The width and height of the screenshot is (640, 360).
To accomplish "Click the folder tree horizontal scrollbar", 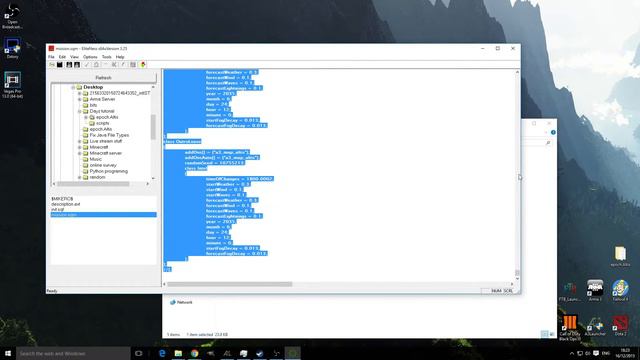I will pyautogui.click(x=93, y=184).
